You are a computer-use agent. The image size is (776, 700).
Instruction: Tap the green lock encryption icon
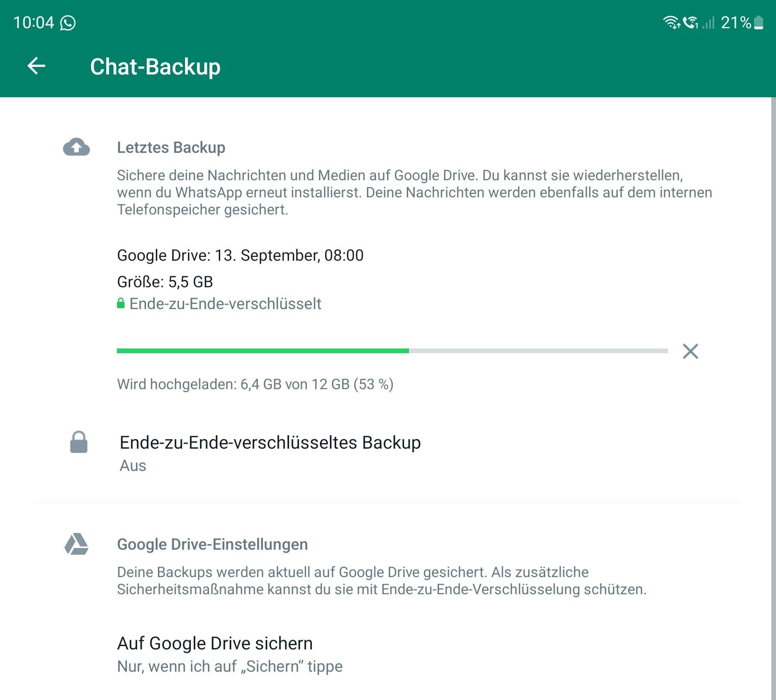(x=121, y=303)
